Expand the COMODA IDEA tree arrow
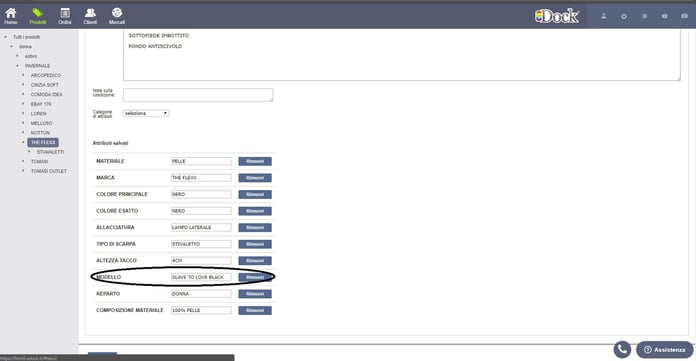 pyautogui.click(x=23, y=94)
